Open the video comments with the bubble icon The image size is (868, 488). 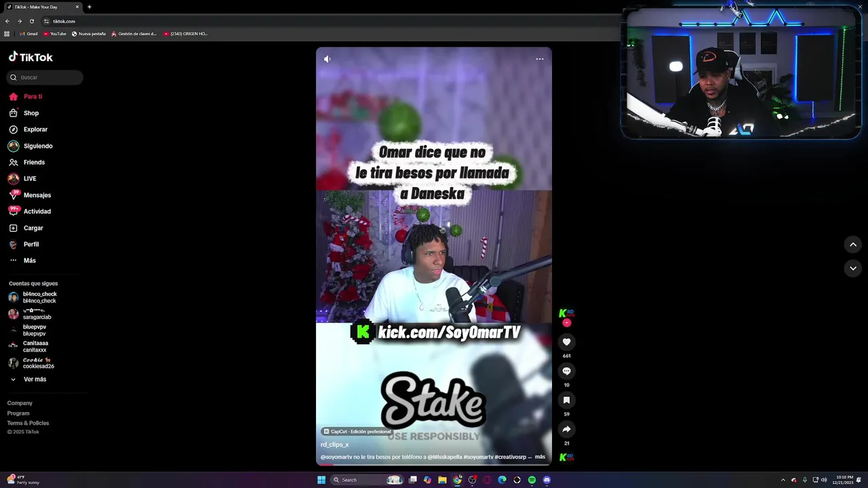(566, 371)
